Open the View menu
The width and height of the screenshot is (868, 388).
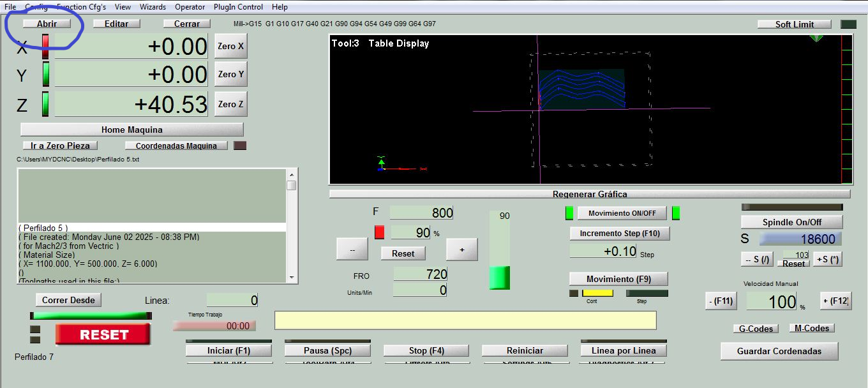(123, 7)
